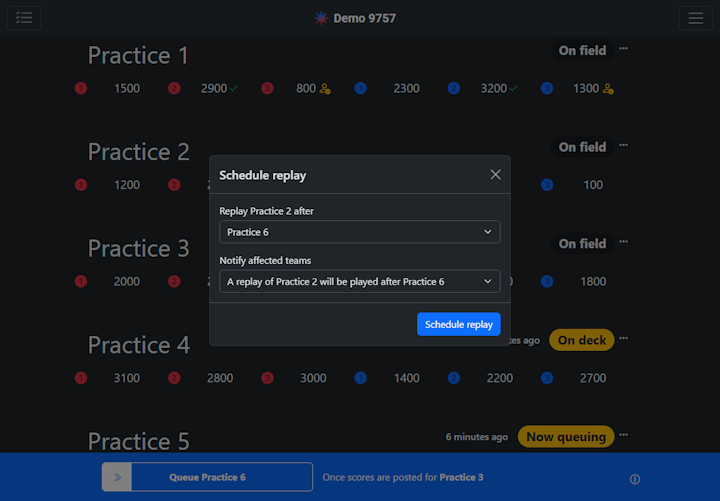
Task: Expand the Notify affected teams dropdown
Action: point(359,282)
